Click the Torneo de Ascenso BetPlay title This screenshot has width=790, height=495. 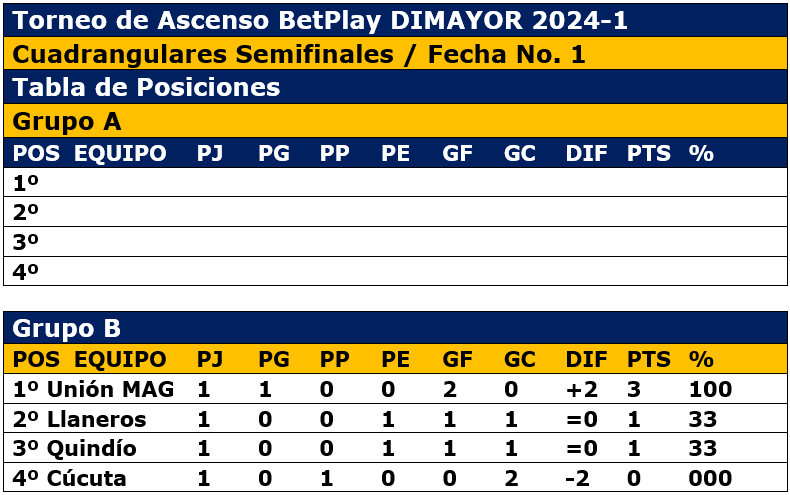click(320, 20)
